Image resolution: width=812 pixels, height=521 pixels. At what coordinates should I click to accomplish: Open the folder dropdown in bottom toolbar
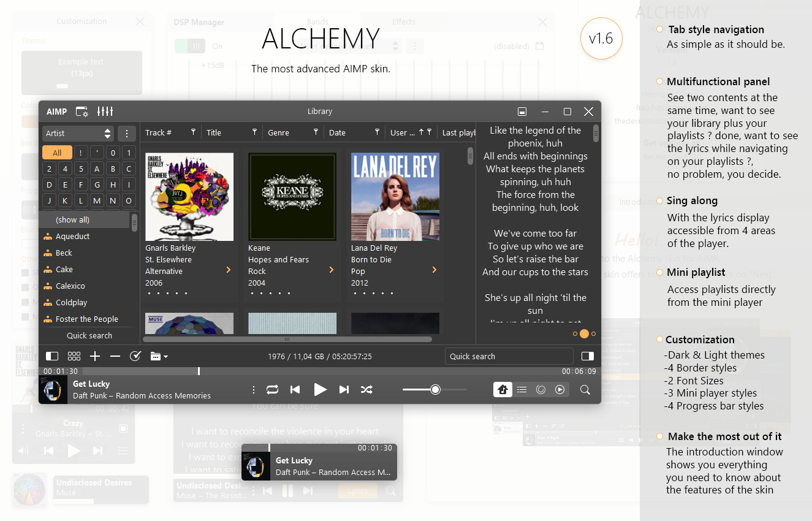pos(159,356)
